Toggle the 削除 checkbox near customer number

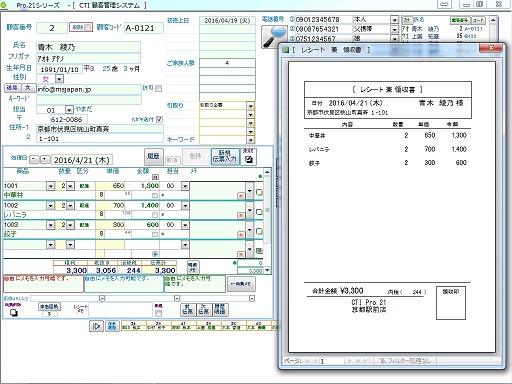click(x=87, y=27)
